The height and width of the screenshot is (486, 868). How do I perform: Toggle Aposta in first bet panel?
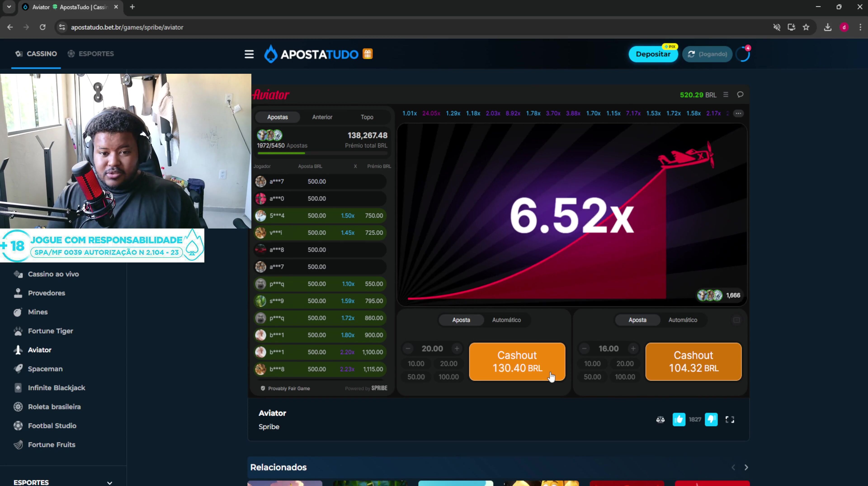(x=461, y=320)
